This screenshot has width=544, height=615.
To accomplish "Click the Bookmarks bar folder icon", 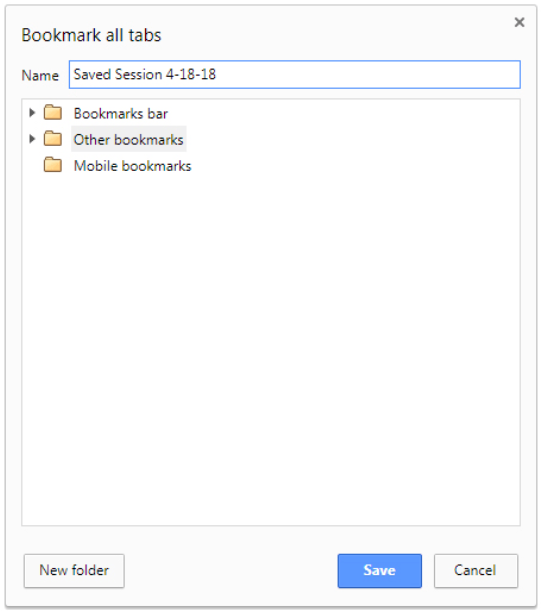I will click(53, 113).
